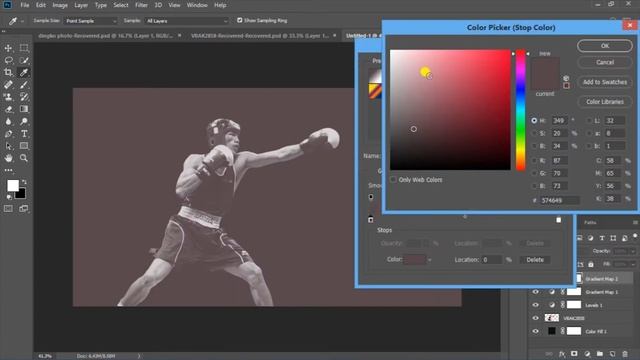Select the Quick Selection tool
The width and height of the screenshot is (640, 360).
click(24, 60)
